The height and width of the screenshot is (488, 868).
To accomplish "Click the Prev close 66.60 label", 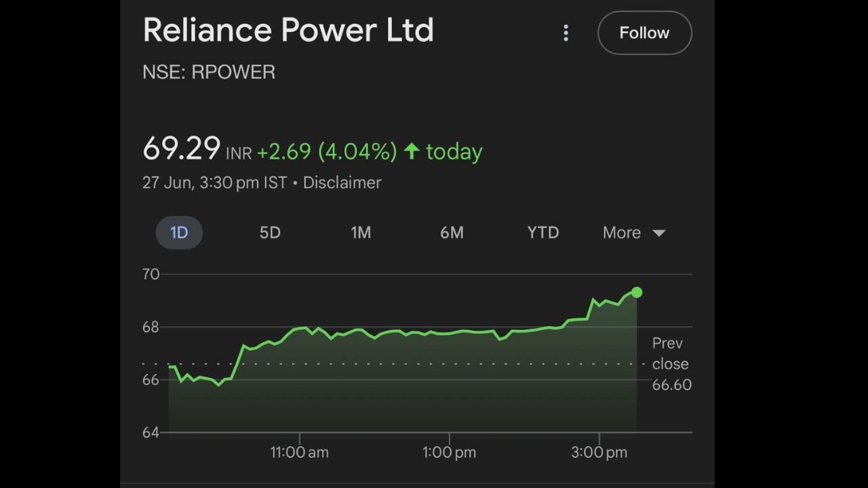I will coord(671,364).
